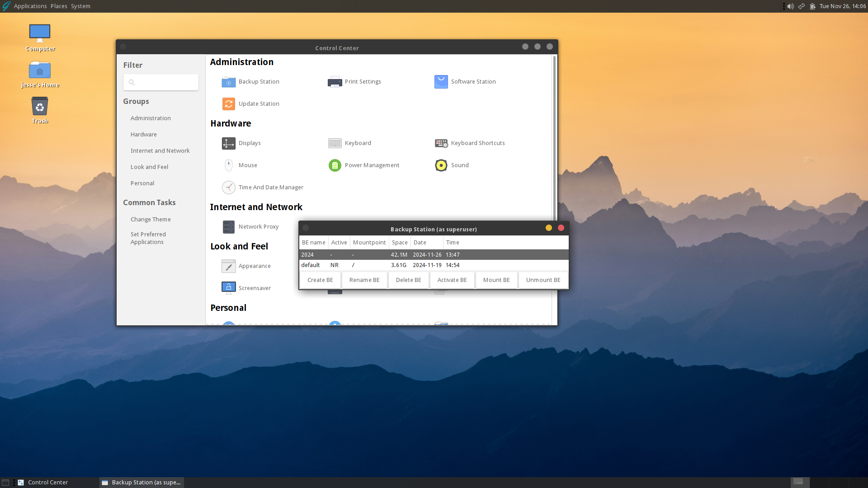Image resolution: width=868 pixels, height=488 pixels.
Task: Click Unmount BE button
Action: 543,280
